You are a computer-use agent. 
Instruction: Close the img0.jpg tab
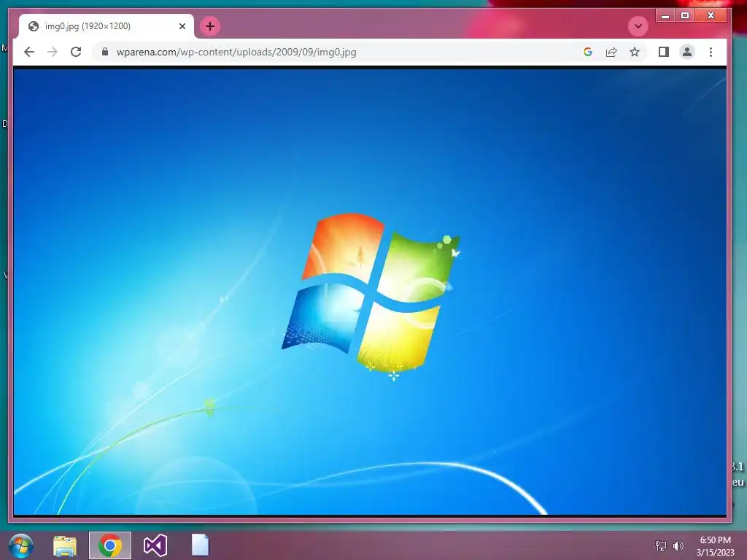[182, 26]
